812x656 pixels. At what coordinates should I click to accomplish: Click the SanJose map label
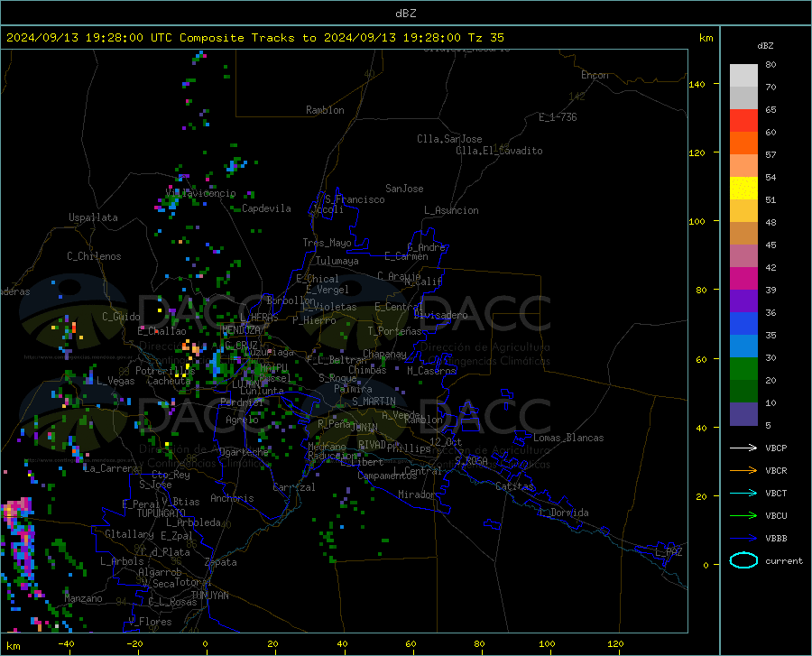(404, 189)
